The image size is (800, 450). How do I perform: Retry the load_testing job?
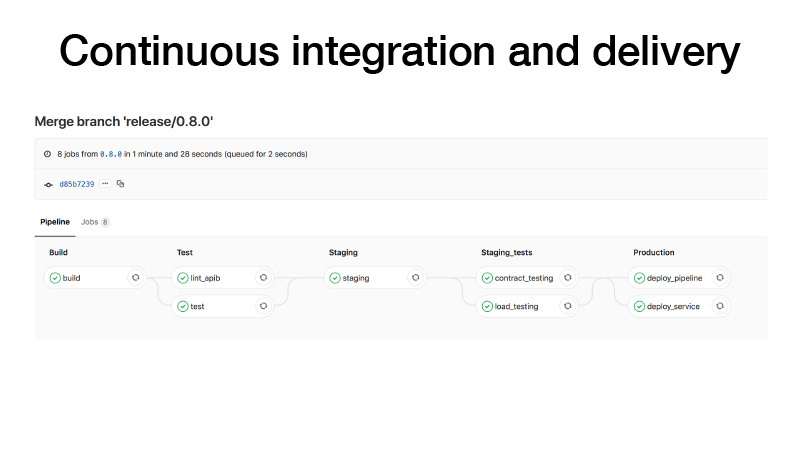click(567, 306)
